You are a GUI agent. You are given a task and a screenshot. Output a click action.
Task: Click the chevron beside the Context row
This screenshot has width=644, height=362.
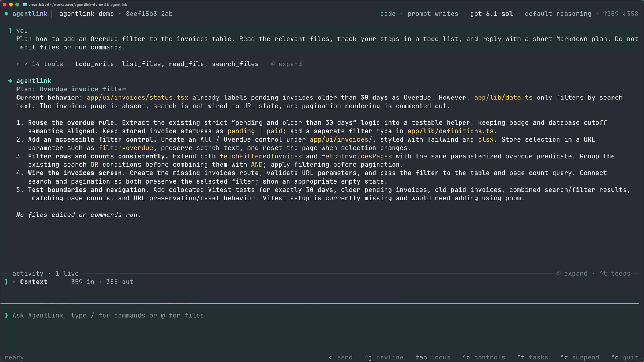click(x=6, y=282)
